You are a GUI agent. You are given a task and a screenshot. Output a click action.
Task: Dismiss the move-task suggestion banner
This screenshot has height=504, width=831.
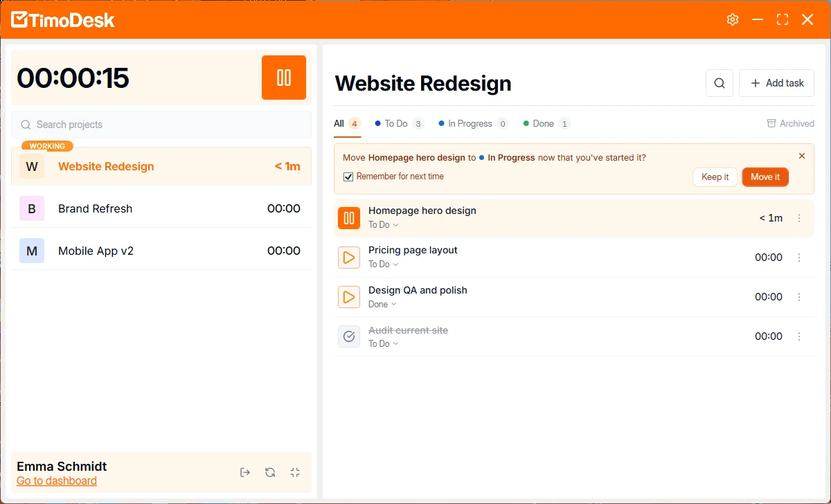coord(802,156)
